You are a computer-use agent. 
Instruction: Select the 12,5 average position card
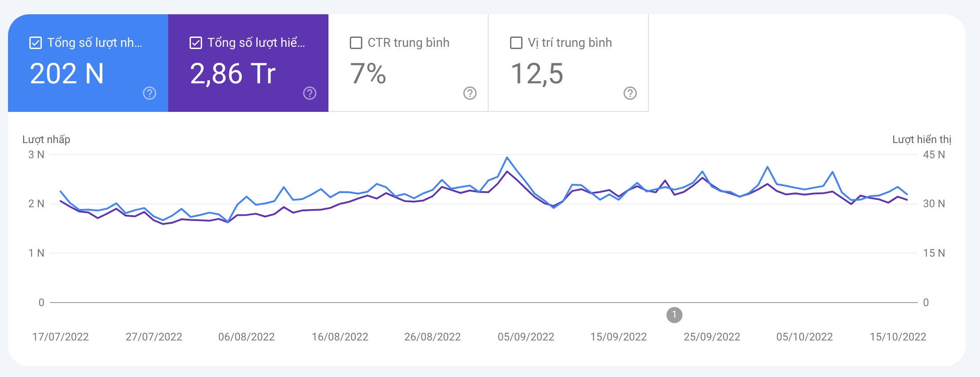pos(569,63)
